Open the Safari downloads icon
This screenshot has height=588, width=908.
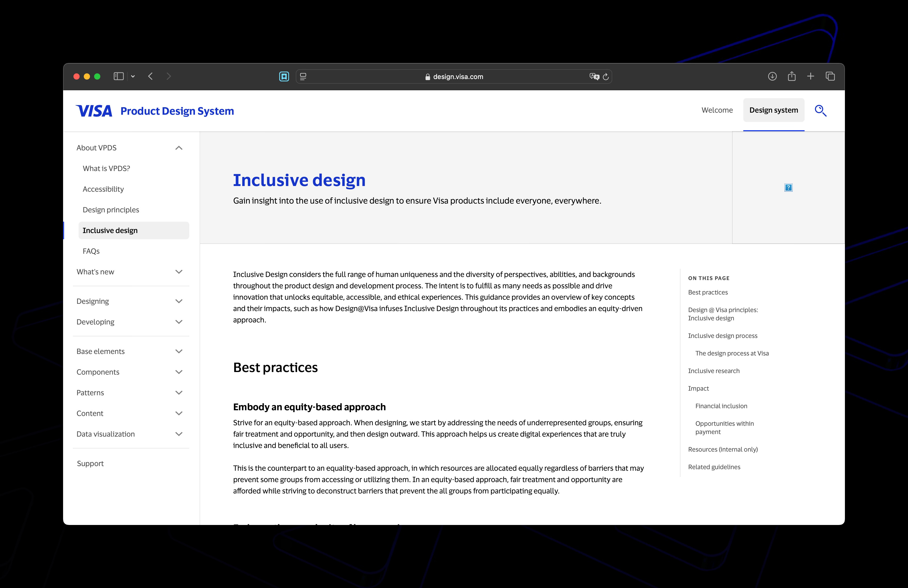click(772, 76)
